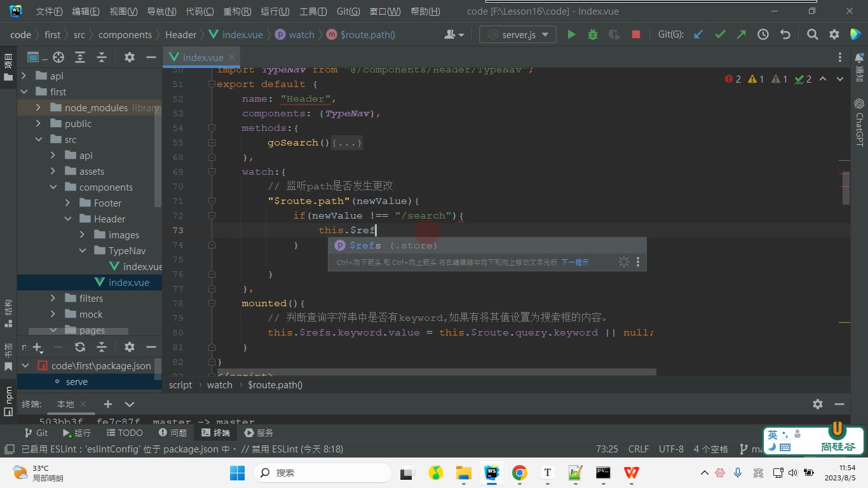Screen dimensions: 868x488
Task: Show Git history clock icon
Action: point(763,35)
